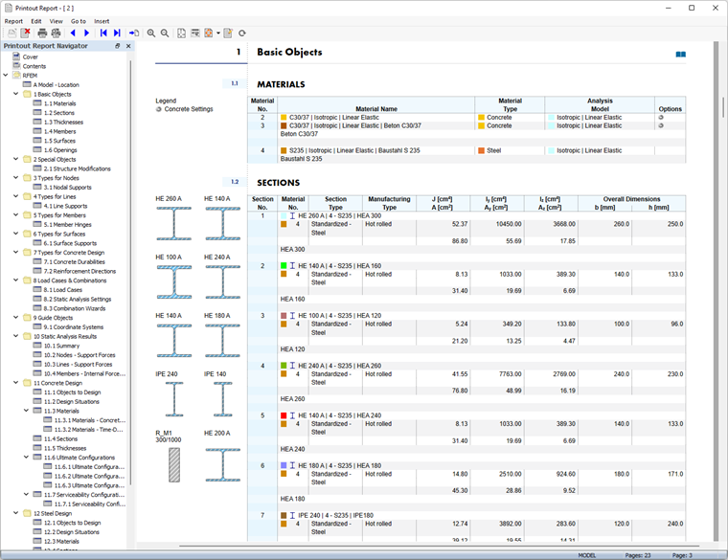This screenshot has width=728, height=560.
Task: Click the go to page icon
Action: pyautogui.click(x=134, y=33)
